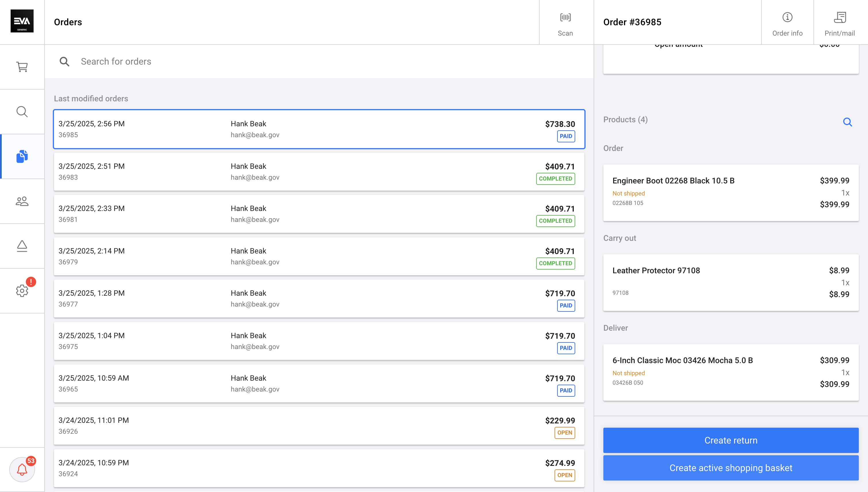This screenshot has height=492, width=868.
Task: Click the Deliver section label
Action: 615,328
